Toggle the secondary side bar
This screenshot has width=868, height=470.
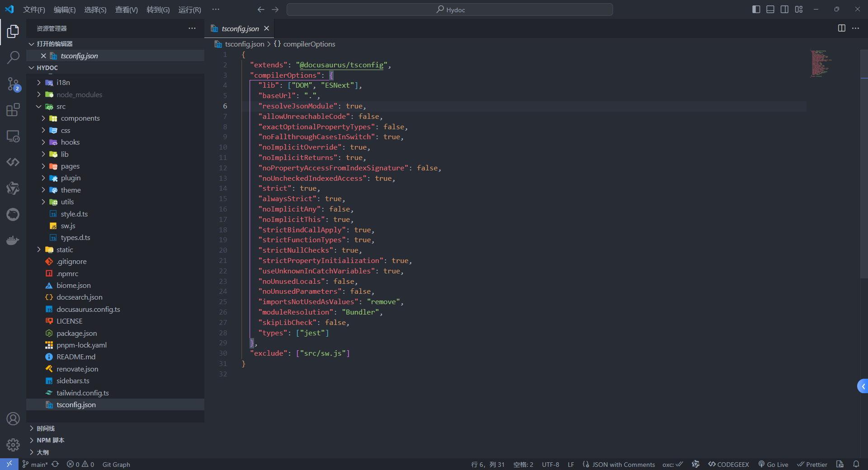(x=785, y=9)
